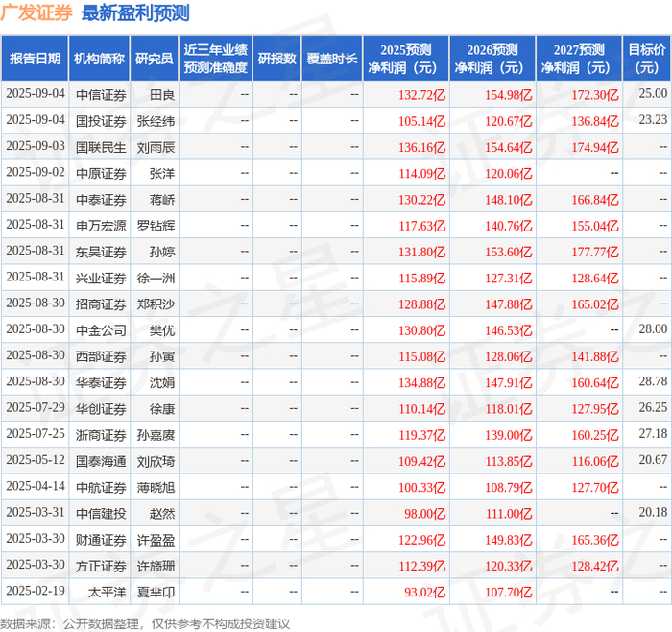
Task: Click 申万宏源 institution cell
Action: 101,226
